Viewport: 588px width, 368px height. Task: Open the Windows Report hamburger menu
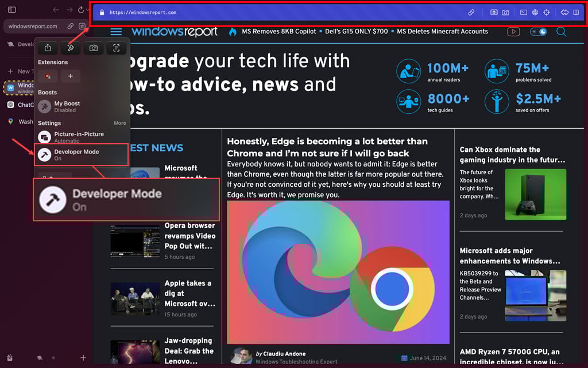(116, 32)
